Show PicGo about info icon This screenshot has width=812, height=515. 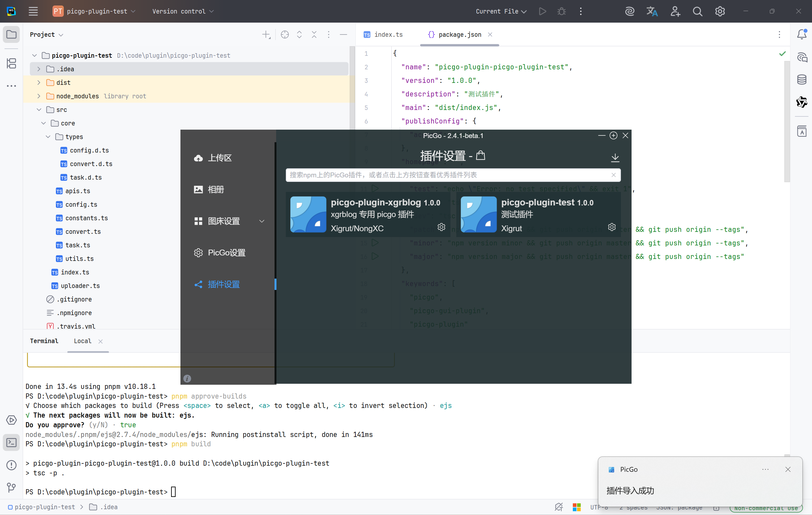[x=187, y=378]
